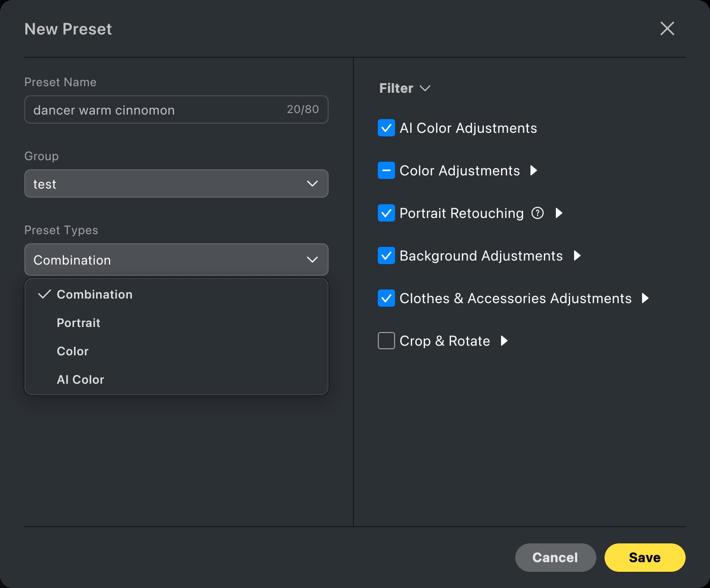This screenshot has height=588, width=710.
Task: Toggle the Color Adjustments partial checkbox
Action: pyautogui.click(x=386, y=170)
